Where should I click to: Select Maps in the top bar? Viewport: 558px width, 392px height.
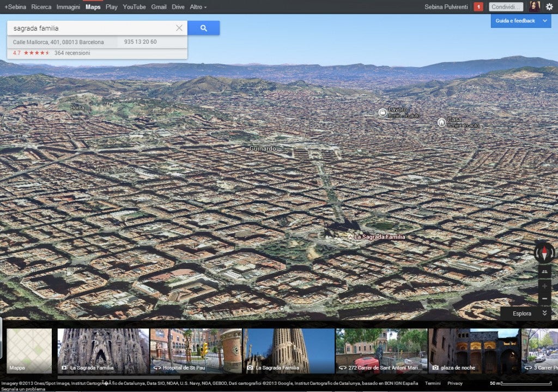pyautogui.click(x=93, y=7)
